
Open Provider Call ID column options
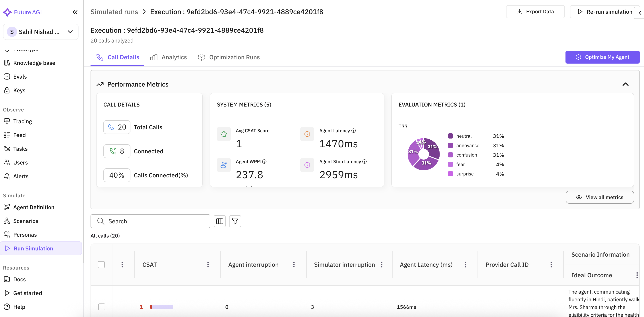[551, 265]
